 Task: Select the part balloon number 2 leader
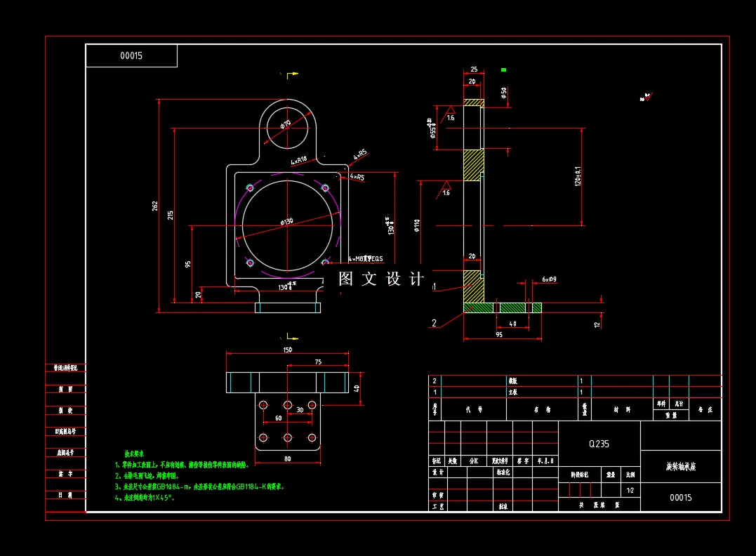434,323
